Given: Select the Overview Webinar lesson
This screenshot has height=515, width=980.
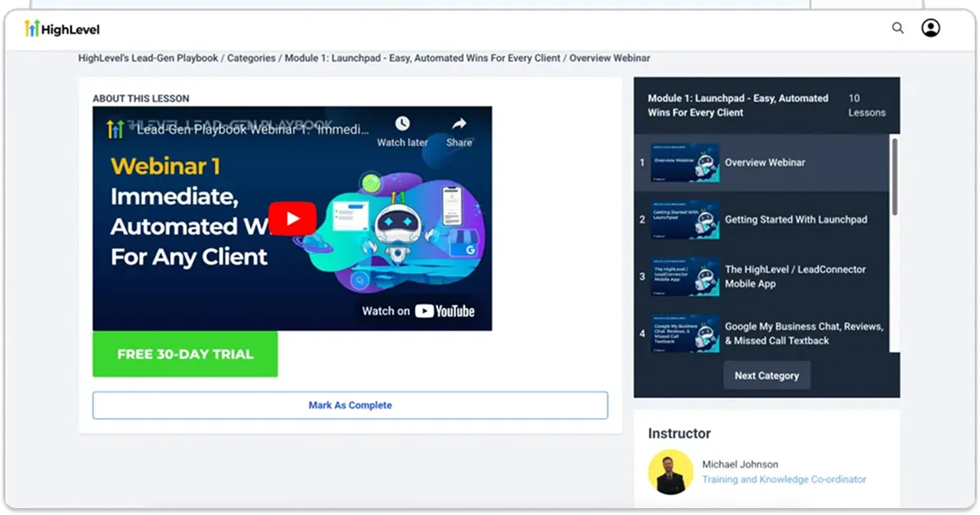Looking at the screenshot, I should point(764,163).
